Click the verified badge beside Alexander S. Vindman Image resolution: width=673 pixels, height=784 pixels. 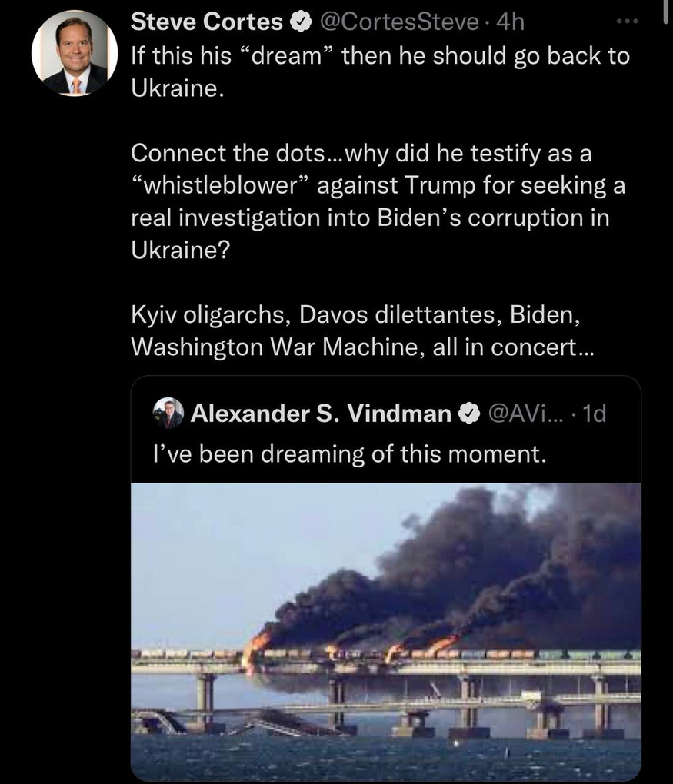pyautogui.click(x=468, y=414)
